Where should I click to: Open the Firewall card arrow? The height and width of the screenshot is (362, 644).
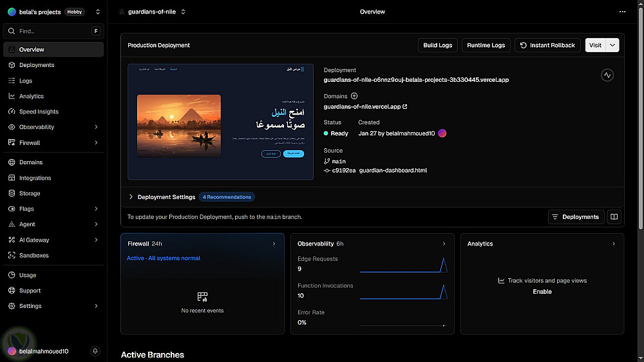pos(274,243)
